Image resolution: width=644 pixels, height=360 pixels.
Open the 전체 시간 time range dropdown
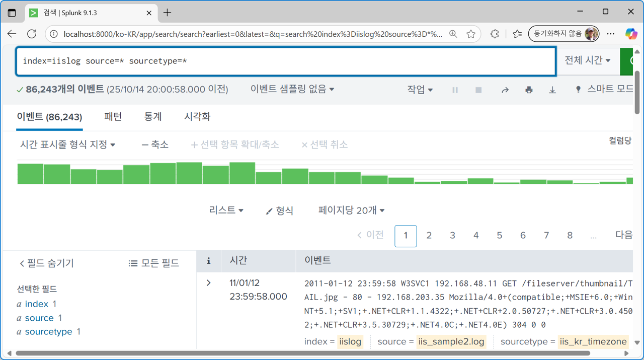(587, 60)
